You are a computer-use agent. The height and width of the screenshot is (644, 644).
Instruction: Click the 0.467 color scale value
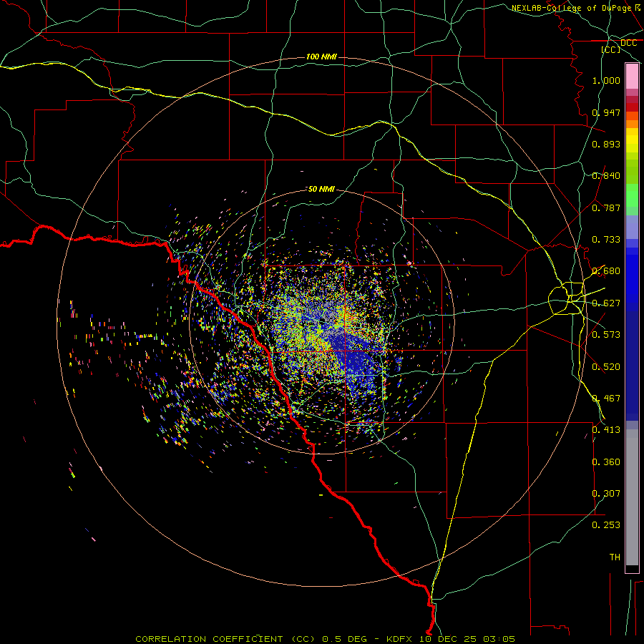click(x=606, y=399)
